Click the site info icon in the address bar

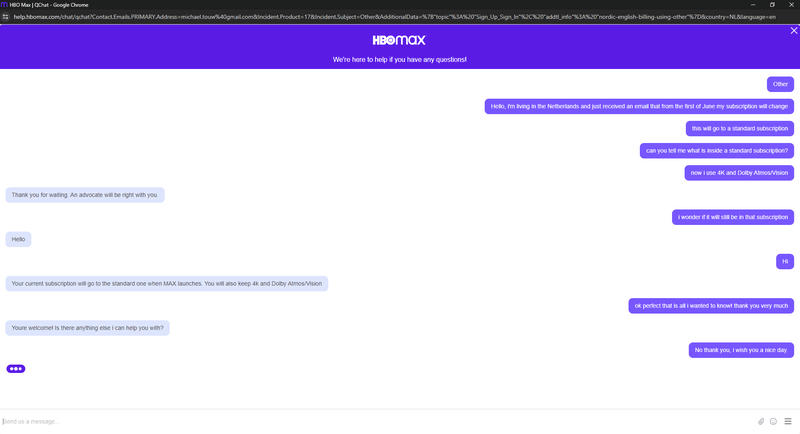(x=6, y=17)
